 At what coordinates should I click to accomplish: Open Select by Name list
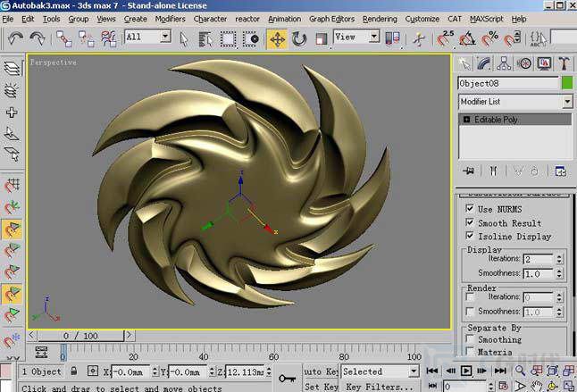pos(205,39)
